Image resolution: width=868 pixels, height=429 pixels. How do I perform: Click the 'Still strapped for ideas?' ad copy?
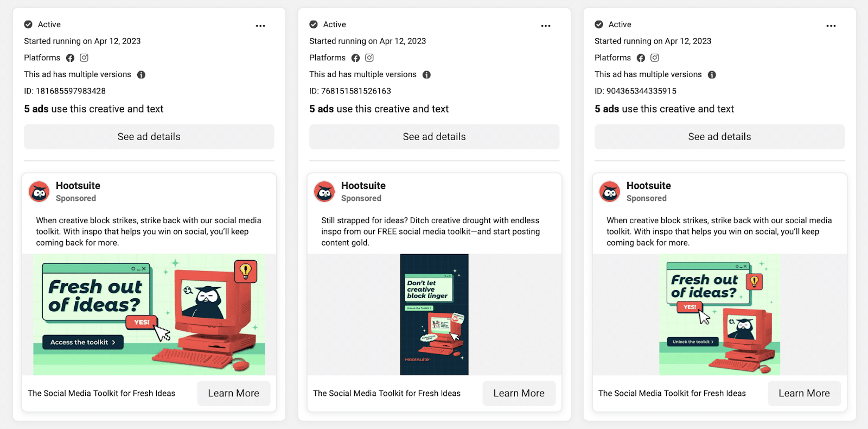point(431,231)
